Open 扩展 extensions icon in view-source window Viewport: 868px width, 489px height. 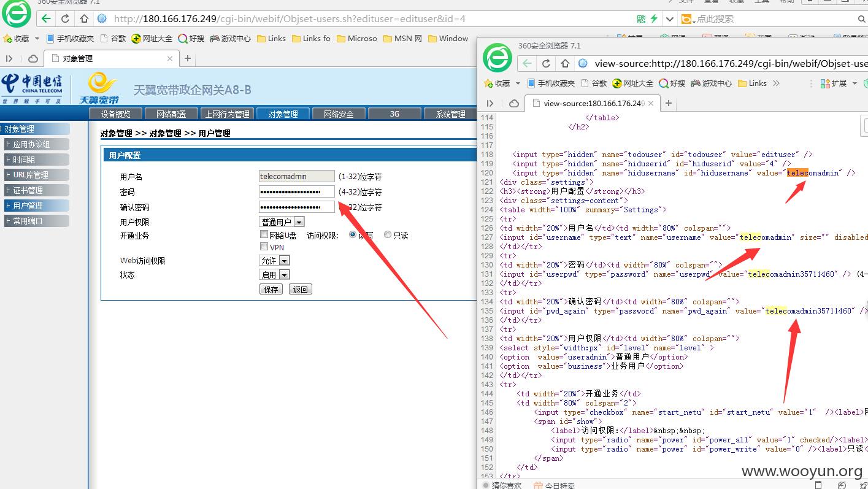pos(832,83)
